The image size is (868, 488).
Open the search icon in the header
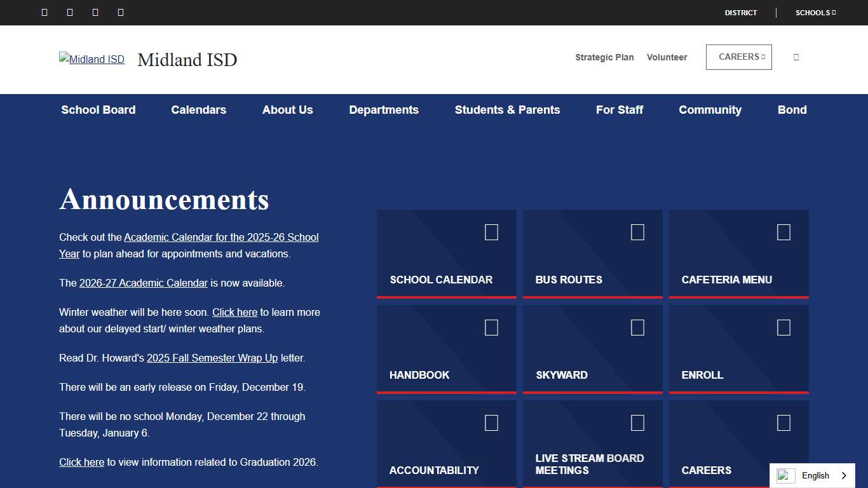coord(796,57)
